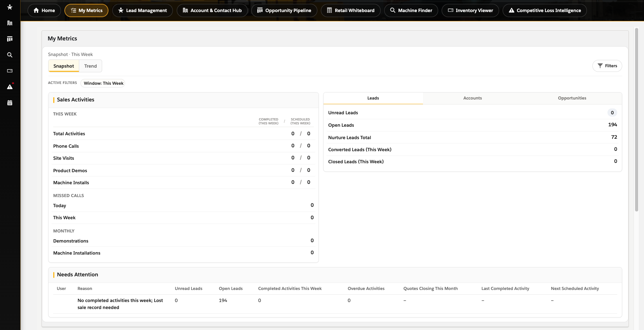Viewport: 644px width, 330px height.
Task: Click Site Visits row label
Action: coord(64,158)
